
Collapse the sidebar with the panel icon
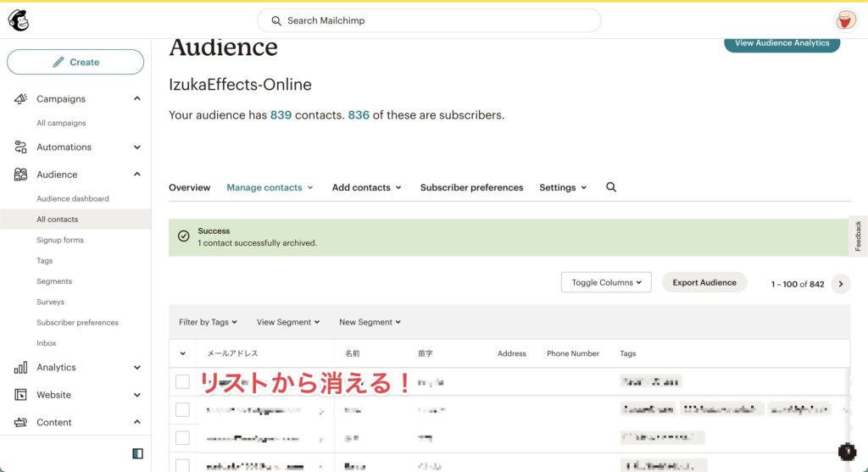tap(137, 453)
